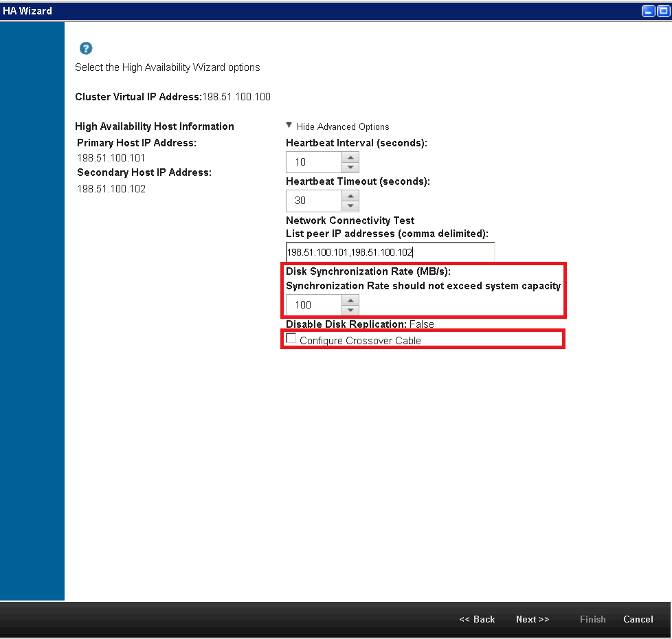Image resolution: width=672 pixels, height=639 pixels.
Task: Select Cluster Virtual IP 198.51.100.100 text
Action: coord(236,97)
